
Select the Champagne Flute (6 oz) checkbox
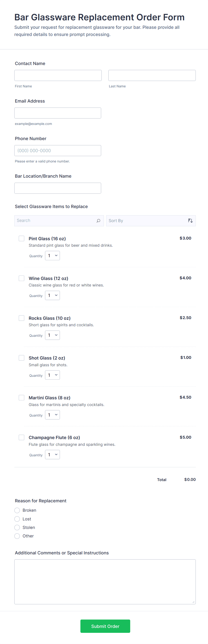click(21, 437)
